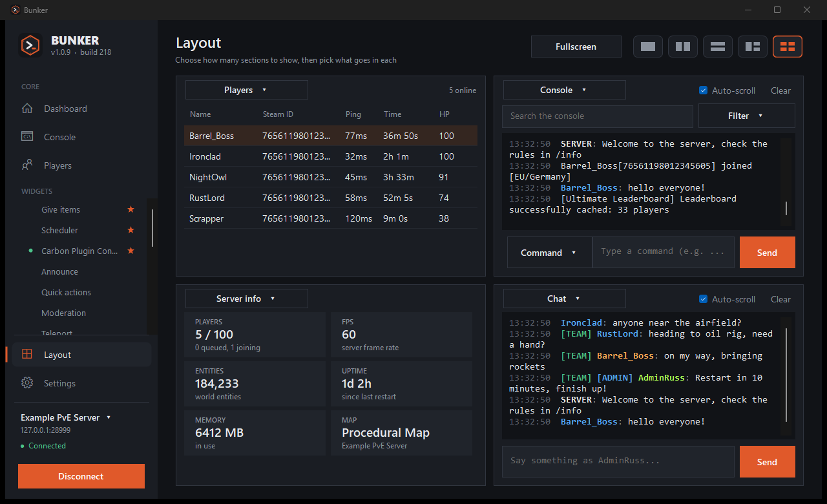Viewport: 827px width, 504px height.
Task: Expand the Example PvE Server selector
Action: 66,417
